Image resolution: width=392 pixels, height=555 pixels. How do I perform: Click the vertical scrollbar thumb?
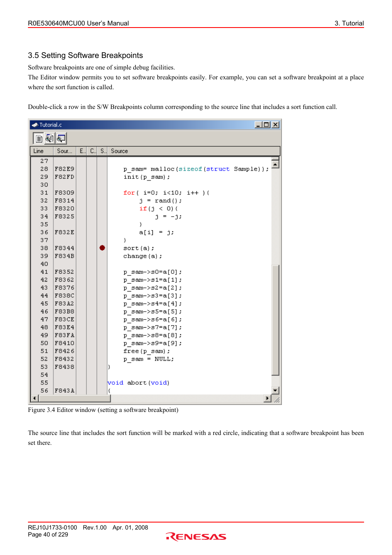tap(275, 320)
